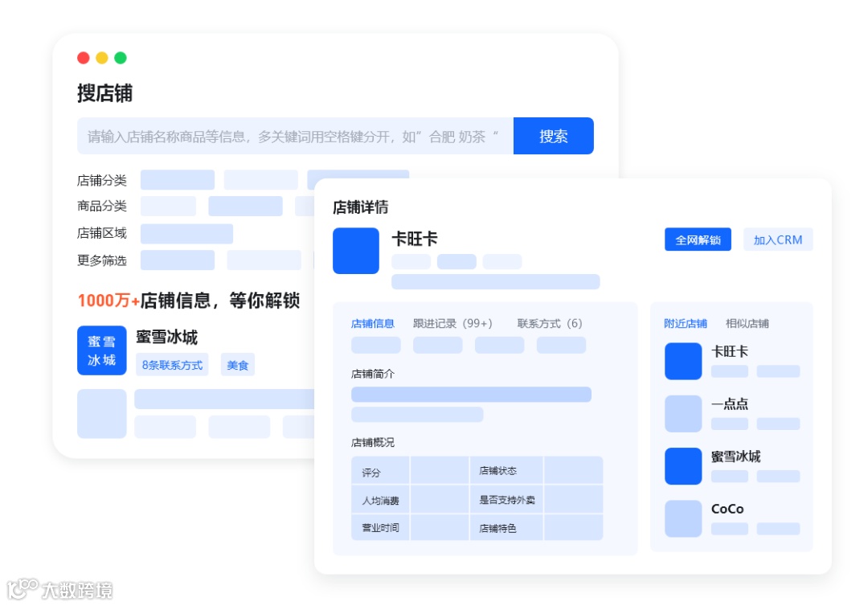The width and height of the screenshot is (868, 606).
Task: Click the 美食 tag
Action: 237,365
